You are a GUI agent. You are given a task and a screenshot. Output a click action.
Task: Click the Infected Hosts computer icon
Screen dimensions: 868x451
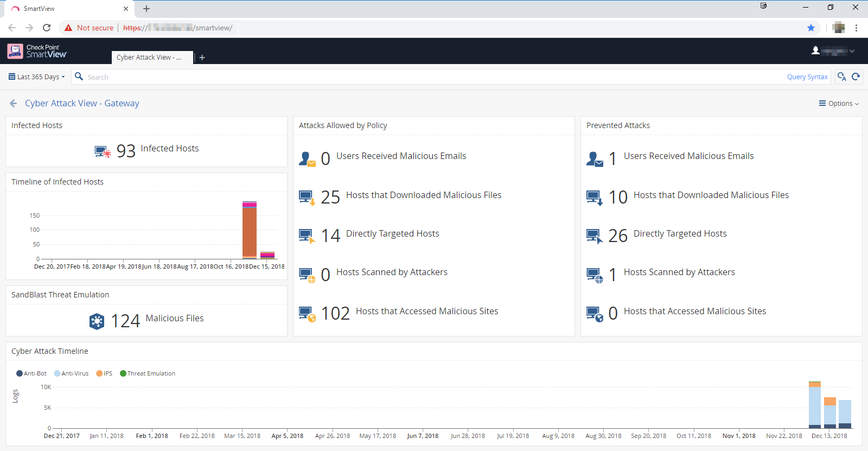tap(103, 151)
